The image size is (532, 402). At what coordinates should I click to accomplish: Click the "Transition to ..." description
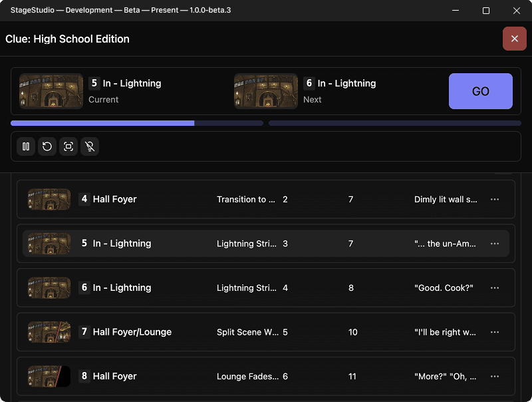click(x=246, y=199)
